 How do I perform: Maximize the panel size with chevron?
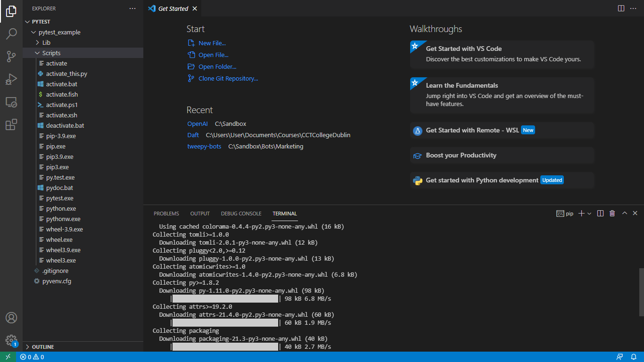pos(625,214)
